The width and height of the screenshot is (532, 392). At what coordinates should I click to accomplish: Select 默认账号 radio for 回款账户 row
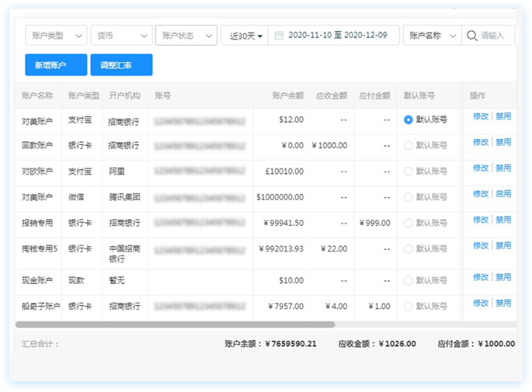click(409, 145)
